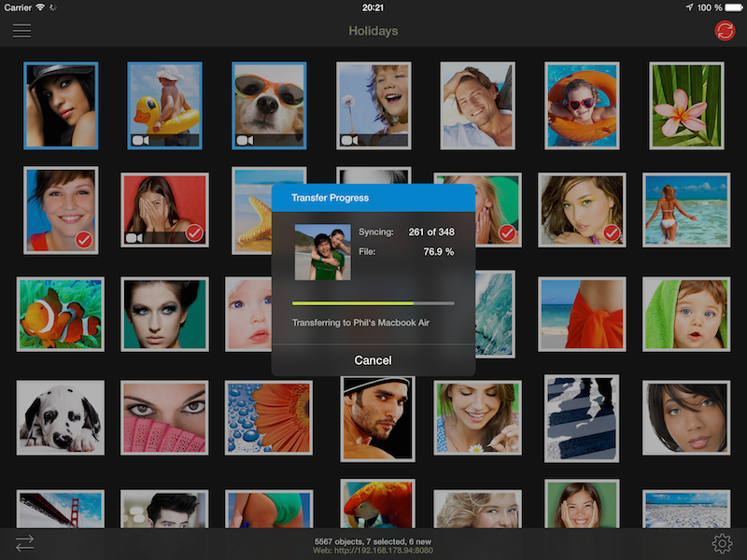
Task: Select the woman with dark eye makeup photo
Action: [x=164, y=315]
